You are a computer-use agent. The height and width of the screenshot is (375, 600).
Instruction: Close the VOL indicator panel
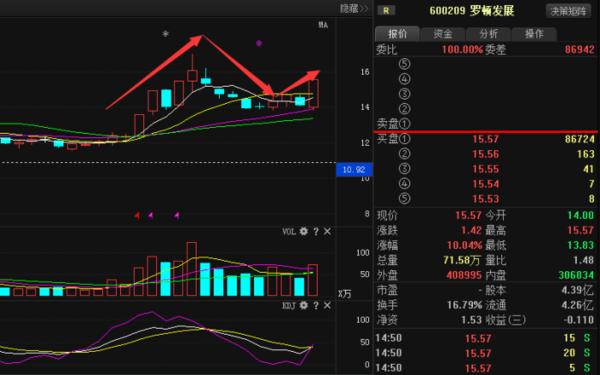tap(327, 231)
